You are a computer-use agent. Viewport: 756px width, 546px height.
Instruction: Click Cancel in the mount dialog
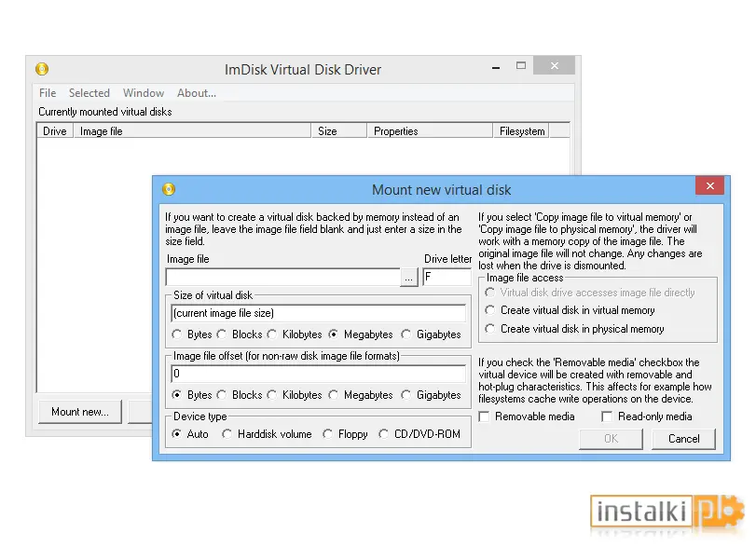[x=683, y=439]
